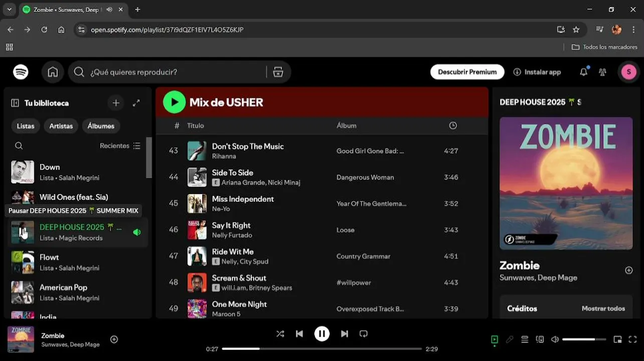Reload the page in the browser

[44, 30]
